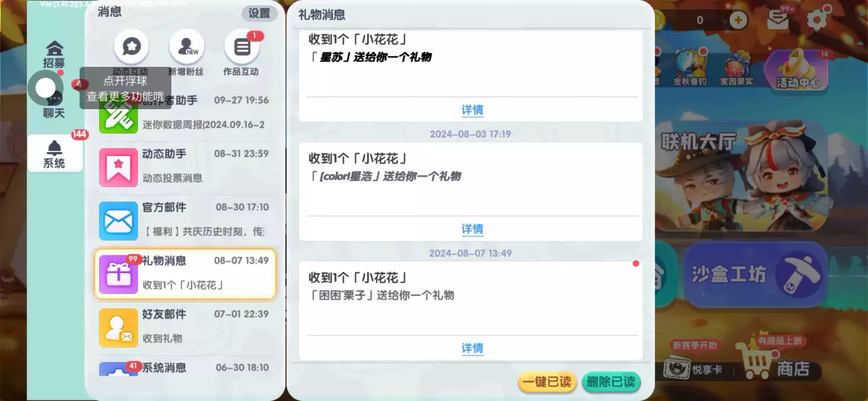Select the 栗子 送给你一个礼物 text
The height and width of the screenshot is (401, 868).
coord(382,295)
